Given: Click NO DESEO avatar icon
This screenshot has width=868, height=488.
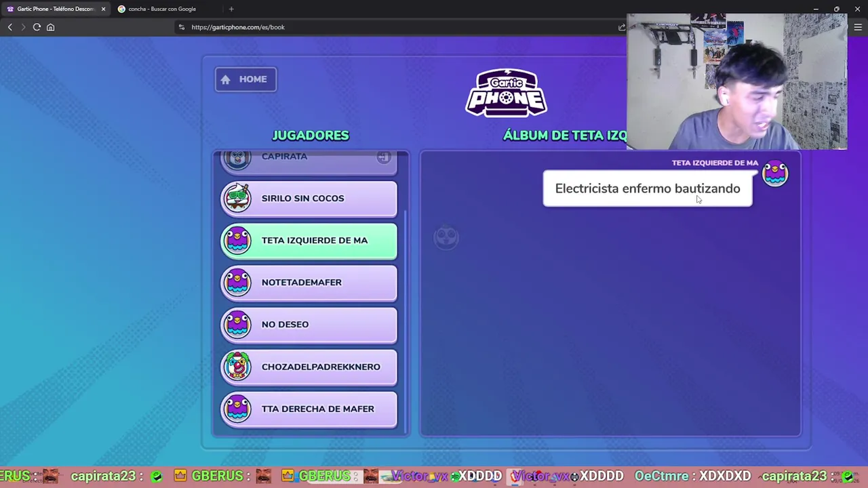Looking at the screenshot, I should 237,324.
